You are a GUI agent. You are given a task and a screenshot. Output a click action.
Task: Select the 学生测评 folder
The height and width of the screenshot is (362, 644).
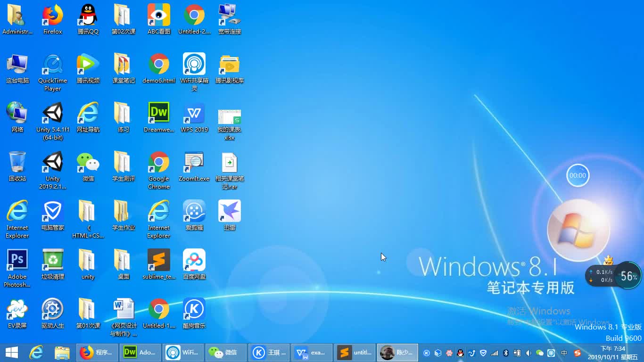point(124,166)
